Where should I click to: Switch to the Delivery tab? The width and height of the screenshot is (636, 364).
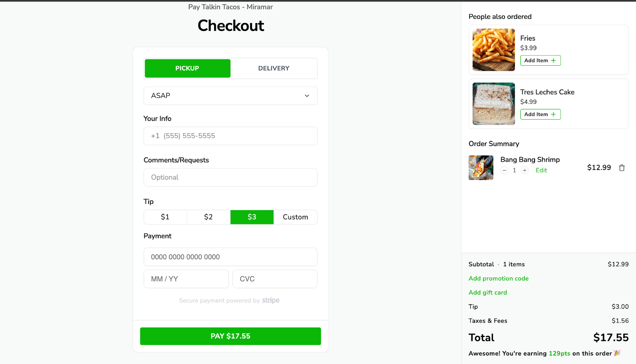[x=274, y=68]
